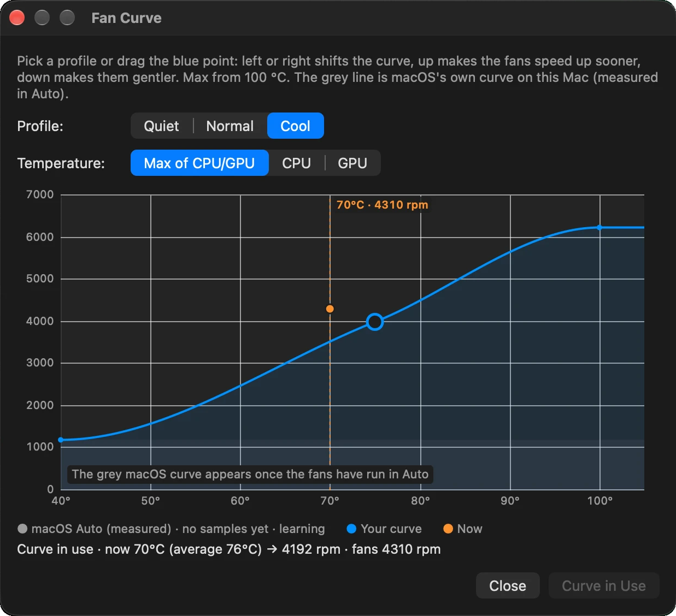The height and width of the screenshot is (616, 676).
Task: Select the Quiet profile
Action: pyautogui.click(x=161, y=126)
